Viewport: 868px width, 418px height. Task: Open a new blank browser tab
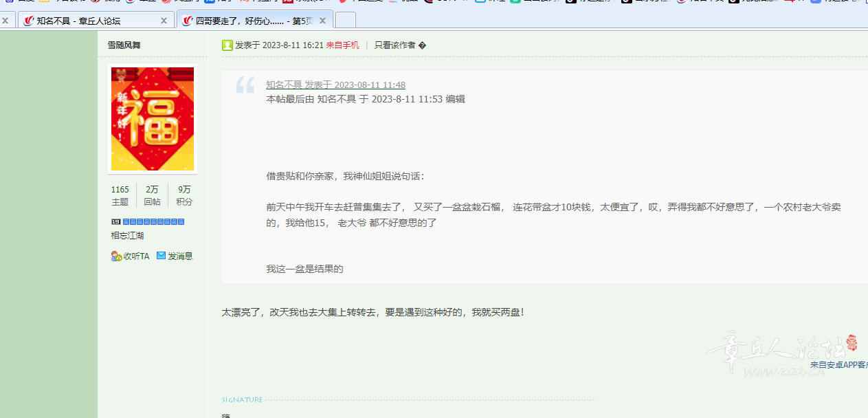click(x=346, y=21)
